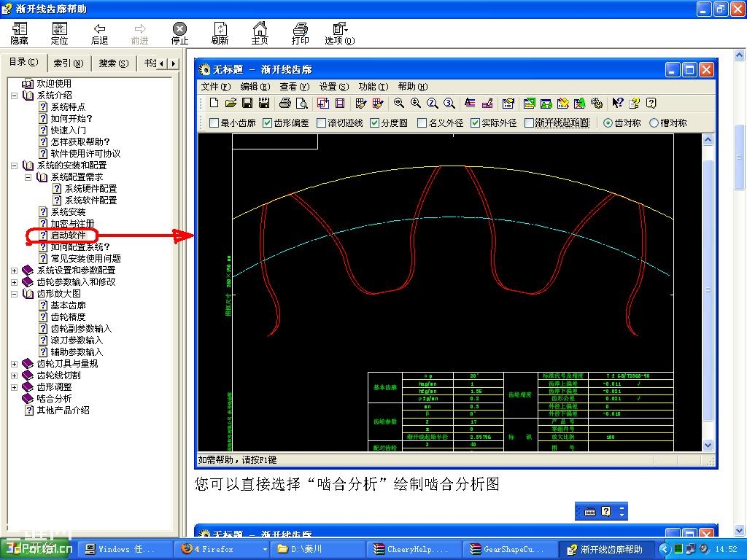Open the 选项 options button
The width and height of the screenshot is (747, 560).
click(x=340, y=34)
